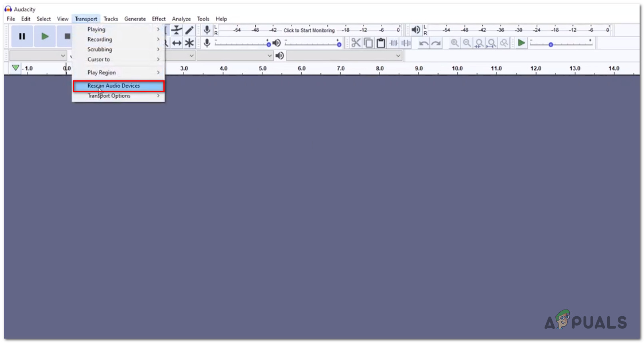Click the mixer toolbar microphone icon
The image size is (644, 343).
click(x=207, y=43)
